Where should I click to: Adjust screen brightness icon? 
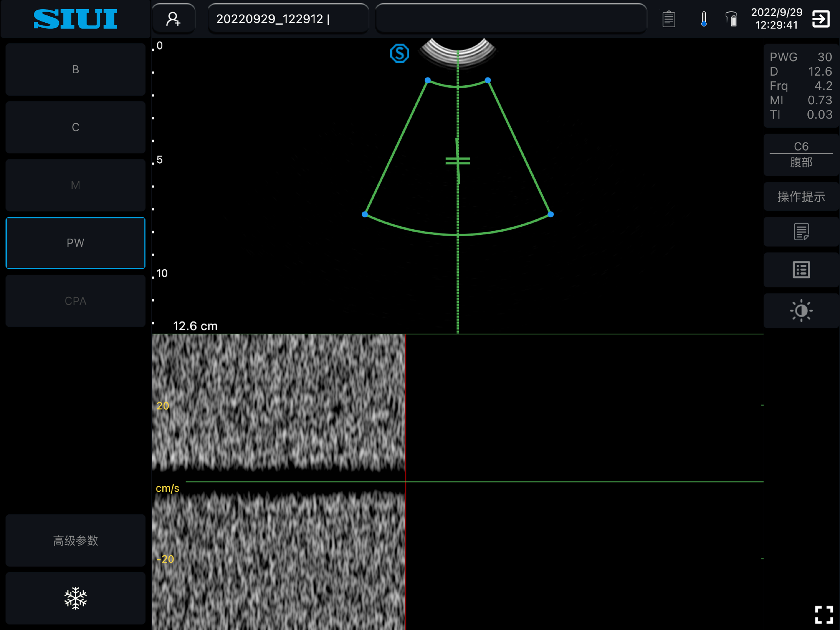[801, 310]
